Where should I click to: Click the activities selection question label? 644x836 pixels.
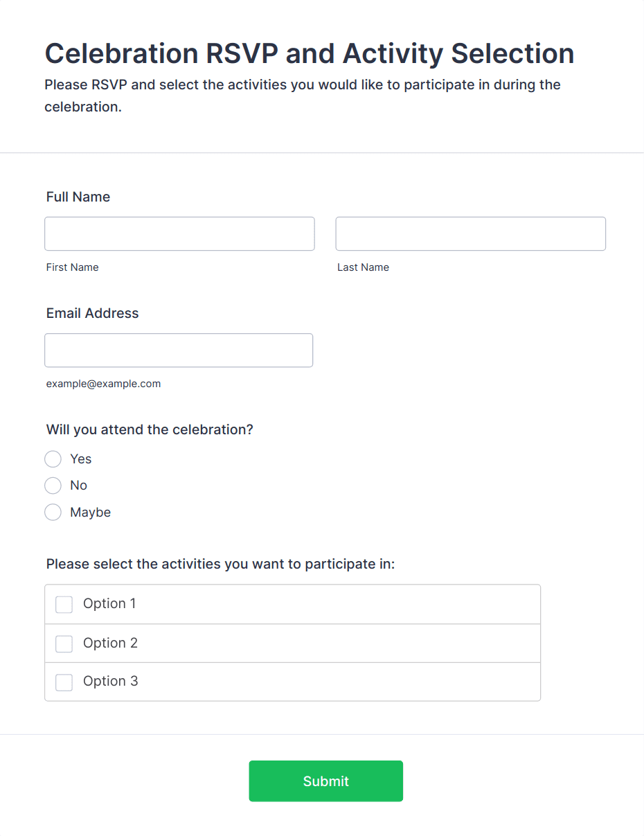coord(220,564)
